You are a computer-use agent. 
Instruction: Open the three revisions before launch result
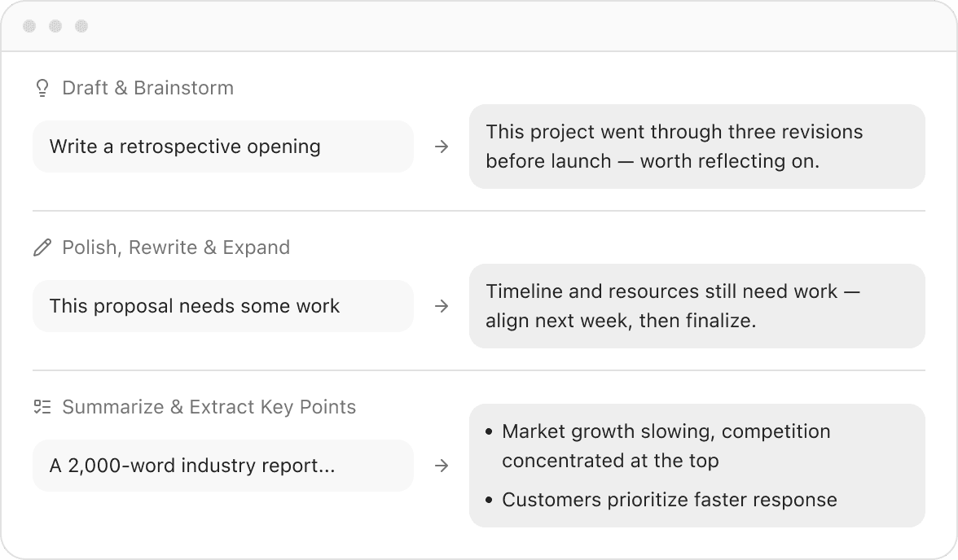tap(697, 147)
